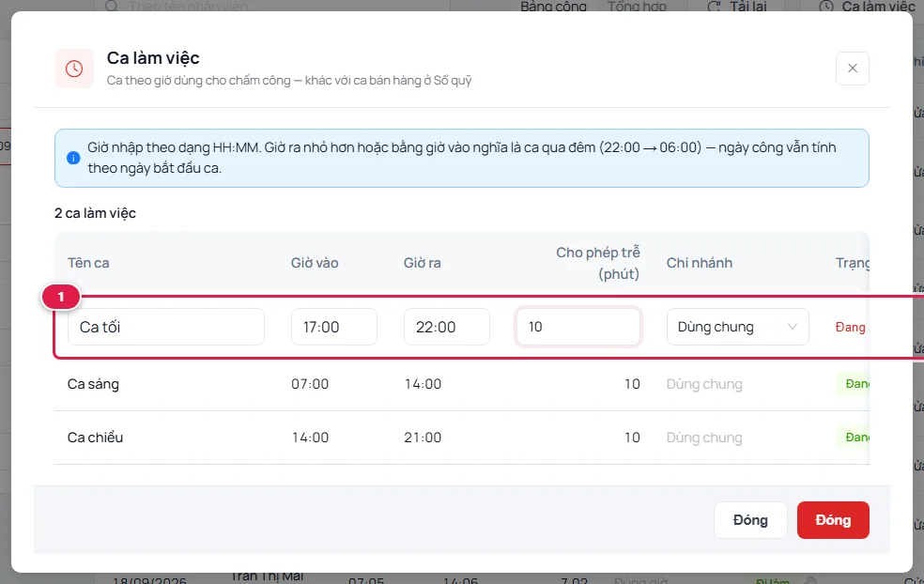Viewport: 924px width, 584px height.
Task: Select the Ca chiều shift name
Action: pos(95,438)
